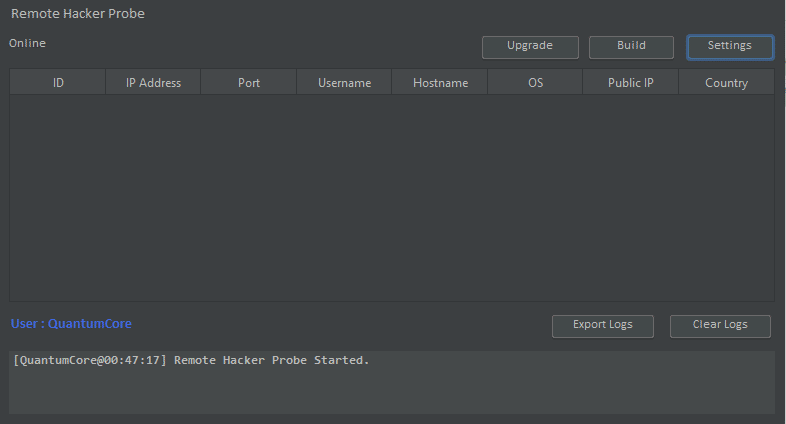Viewport: 786px width, 424px height.
Task: Click empty area of client table
Action: click(390, 200)
